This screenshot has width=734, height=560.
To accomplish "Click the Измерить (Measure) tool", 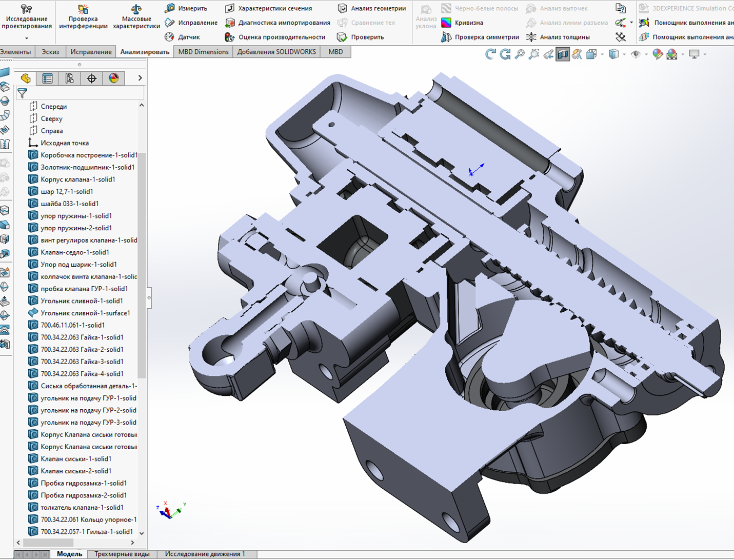I will coord(186,8).
